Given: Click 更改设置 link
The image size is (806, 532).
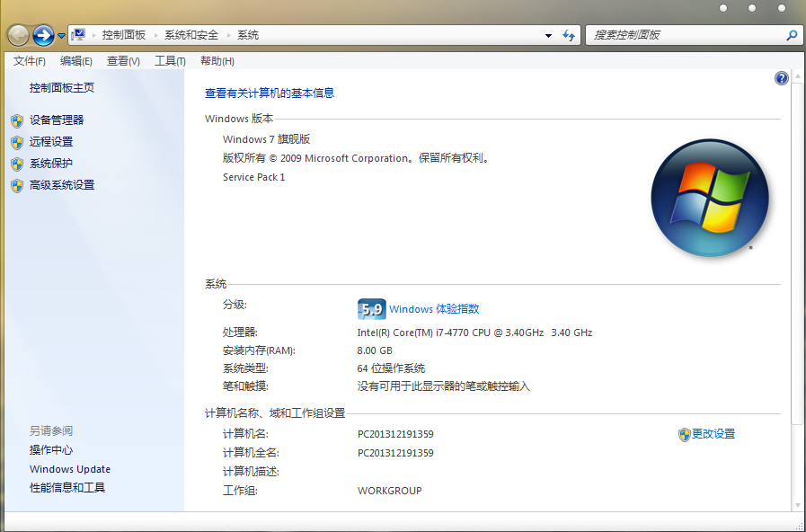Looking at the screenshot, I should tap(713, 434).
